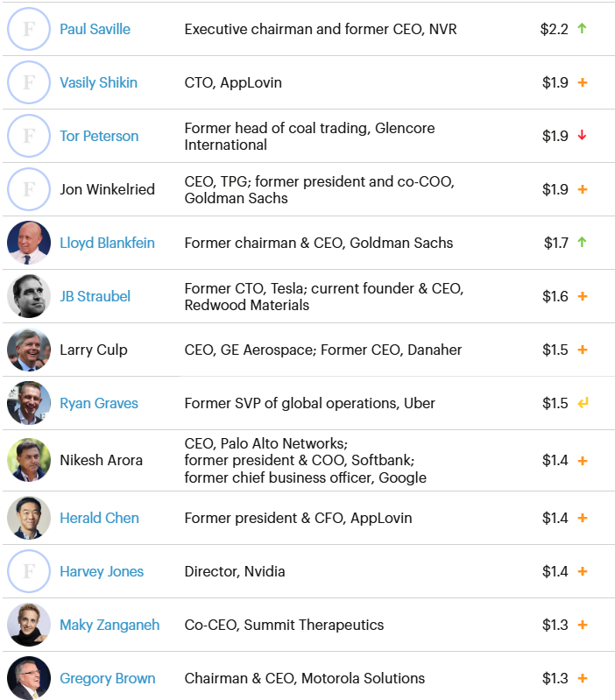Open the Lloyd Blankfein profile link
Image resolution: width=615 pixels, height=700 pixels.
[107, 243]
